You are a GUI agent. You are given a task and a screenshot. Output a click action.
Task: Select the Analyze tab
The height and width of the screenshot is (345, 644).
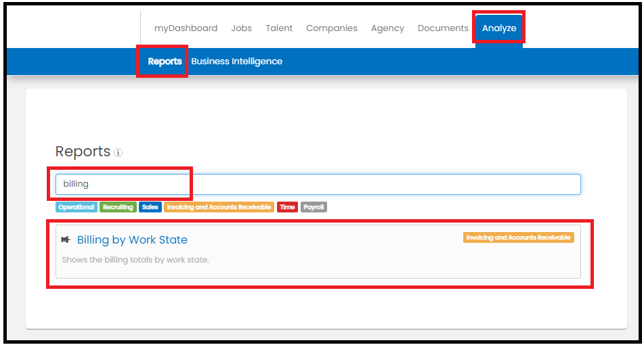click(499, 28)
